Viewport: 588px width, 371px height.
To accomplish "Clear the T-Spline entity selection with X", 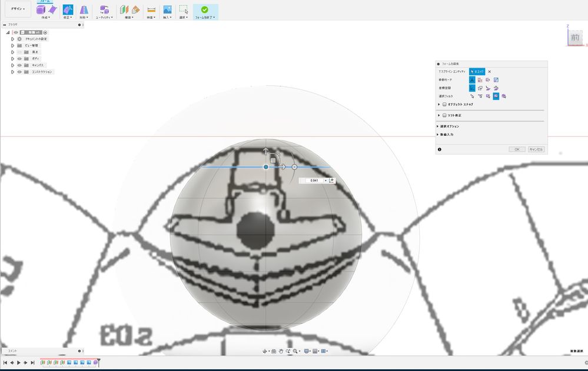I will click(x=489, y=72).
